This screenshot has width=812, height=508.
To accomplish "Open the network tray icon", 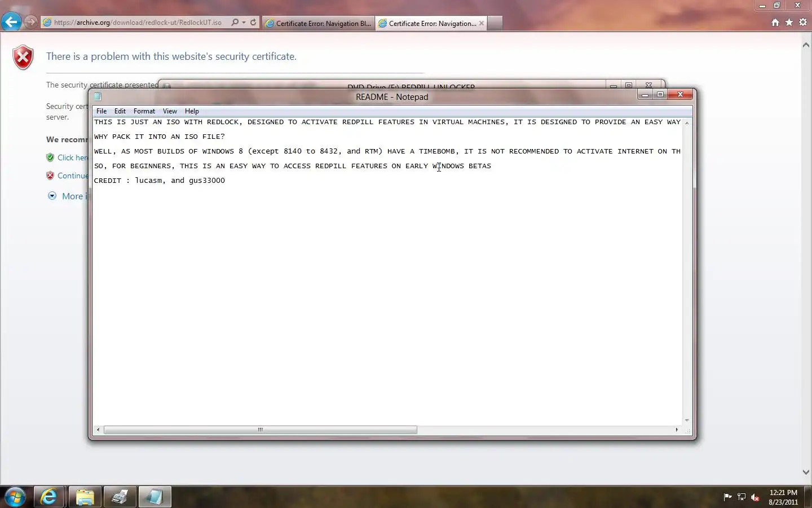I will pos(742,497).
